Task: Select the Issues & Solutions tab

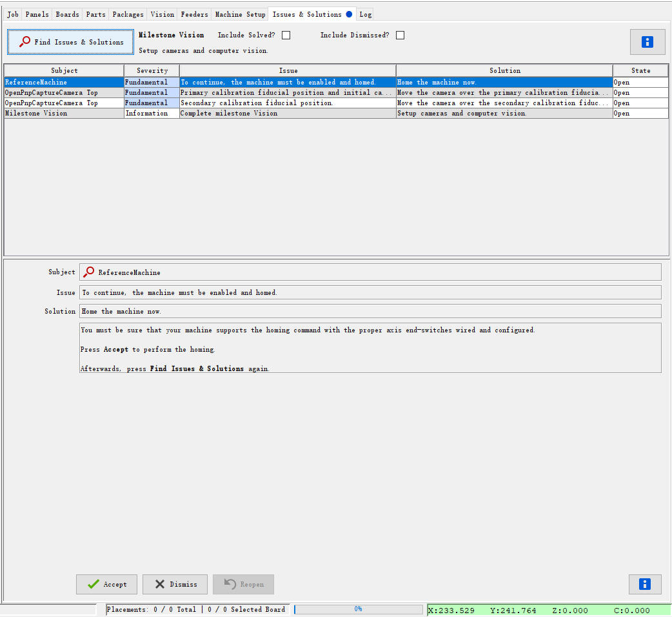Action: point(312,14)
